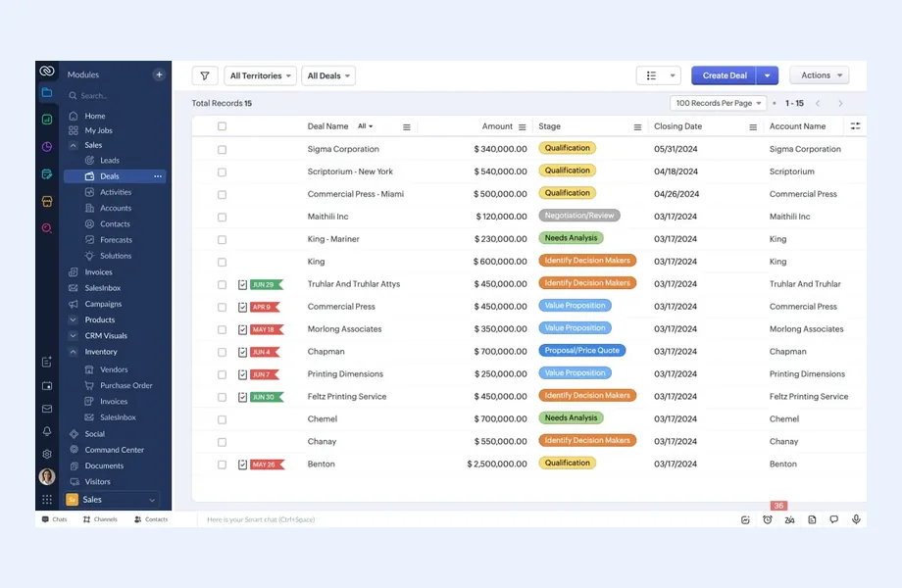Click the Deals three-dot options icon
The height and width of the screenshot is (588, 902).
click(158, 176)
